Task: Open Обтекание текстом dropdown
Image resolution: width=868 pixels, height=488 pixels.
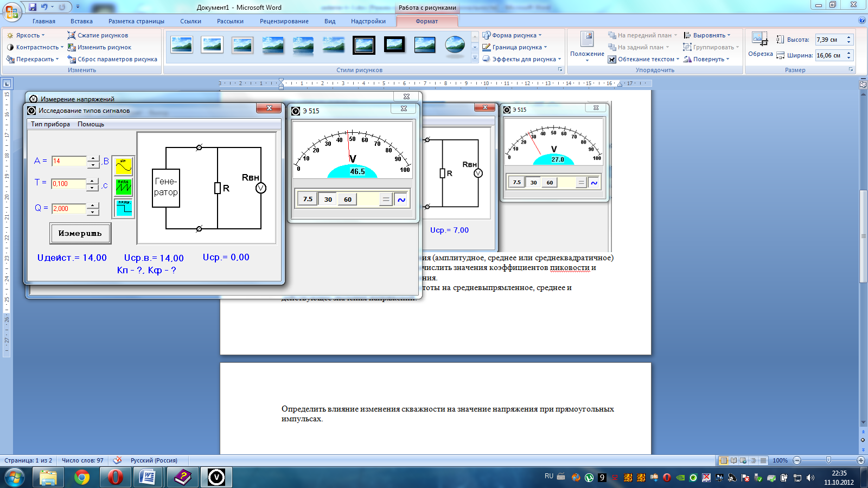Action: click(643, 59)
